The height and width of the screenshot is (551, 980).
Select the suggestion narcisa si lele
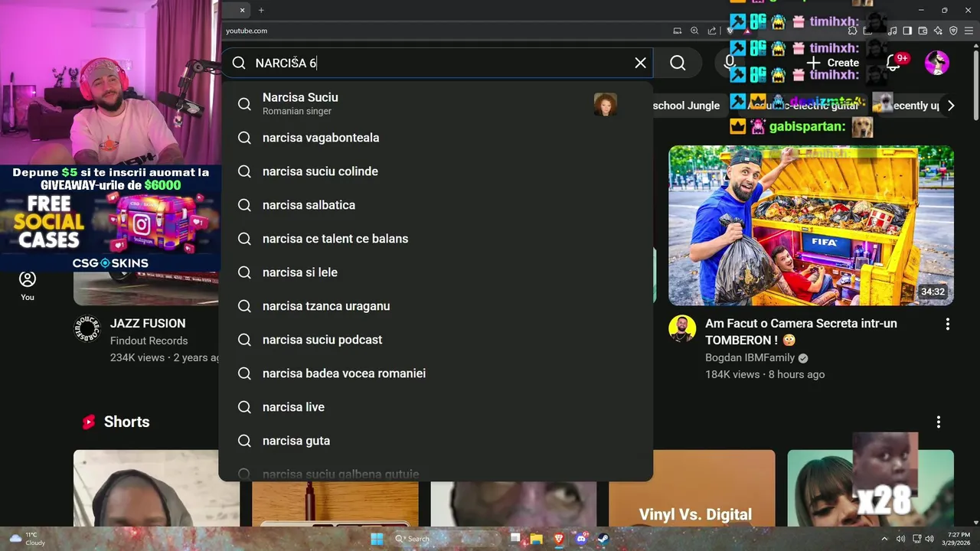click(436, 272)
